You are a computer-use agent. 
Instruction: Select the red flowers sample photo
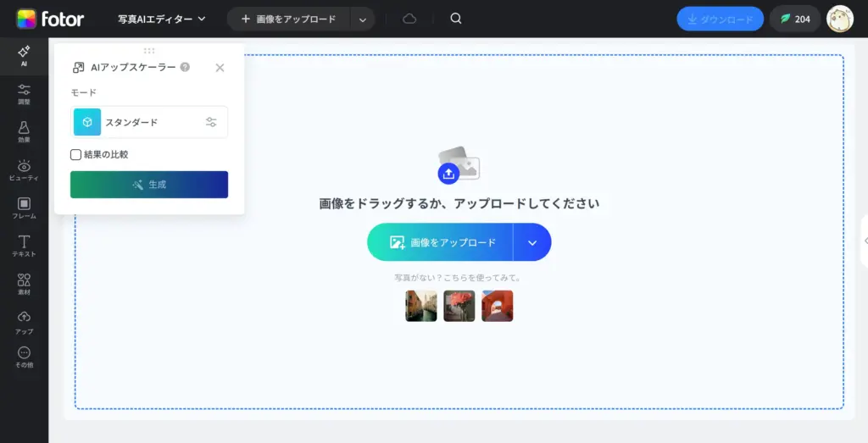tap(459, 306)
